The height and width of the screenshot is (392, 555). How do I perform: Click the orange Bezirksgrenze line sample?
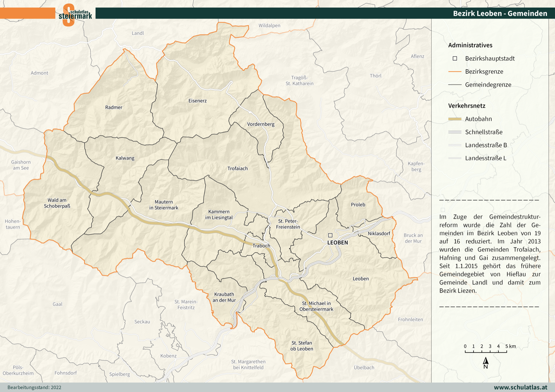pyautogui.click(x=454, y=72)
